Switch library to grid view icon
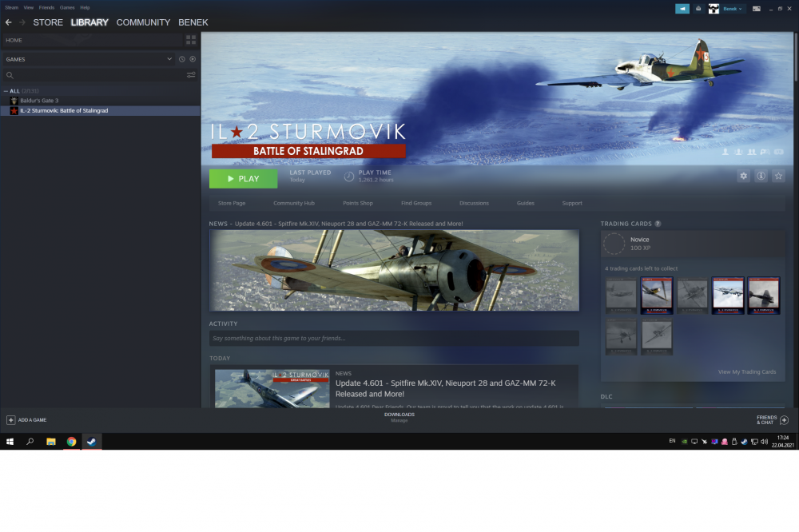Screen dimensions: 799x532 tap(191, 40)
